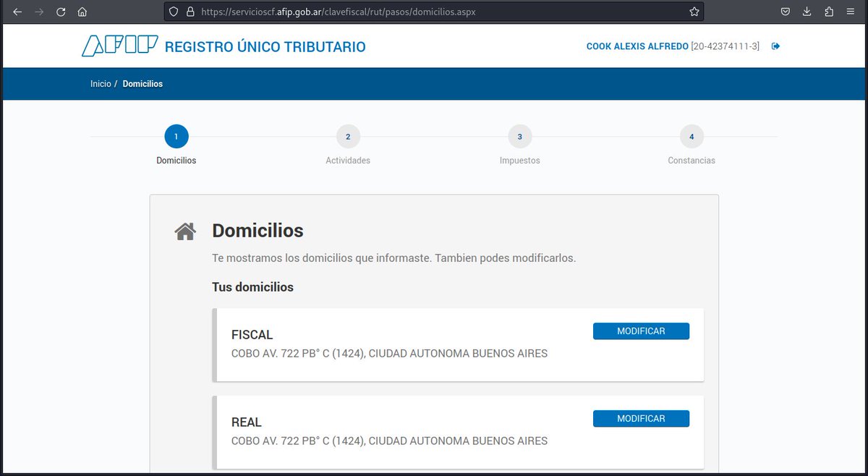Select step 2 Actividades circle
This screenshot has width=868, height=476.
point(348,136)
